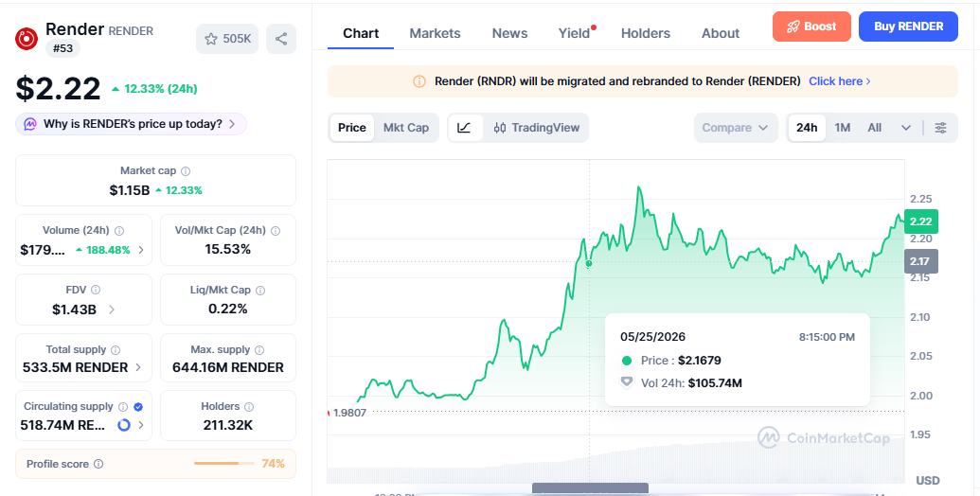980x496 pixels.
Task: Expand more time range options chevron
Action: pos(905,128)
